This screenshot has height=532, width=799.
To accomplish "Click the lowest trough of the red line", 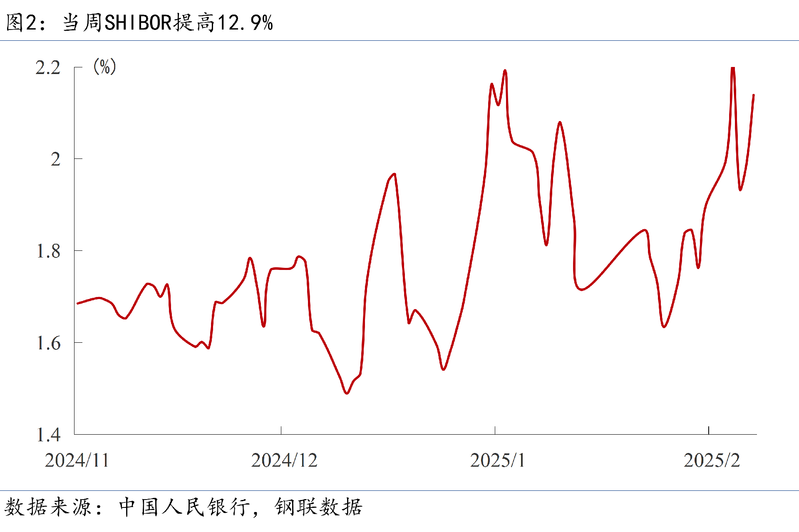I will pos(347,393).
